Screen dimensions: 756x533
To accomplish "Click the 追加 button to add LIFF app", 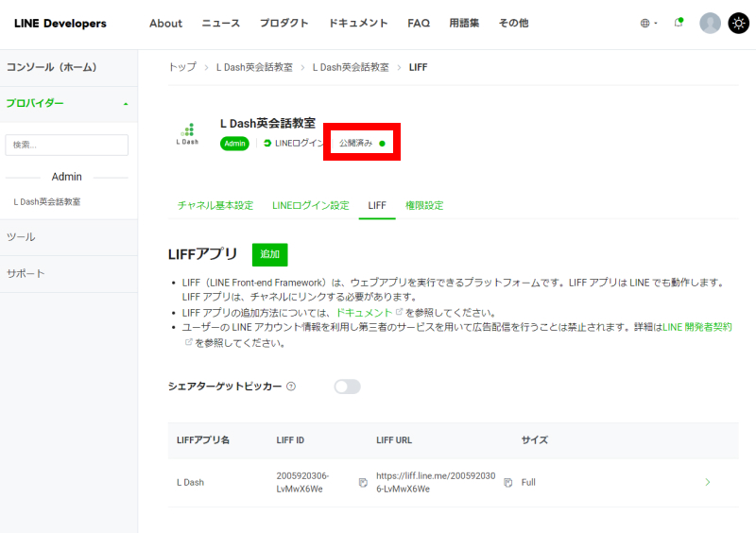I will [x=270, y=254].
